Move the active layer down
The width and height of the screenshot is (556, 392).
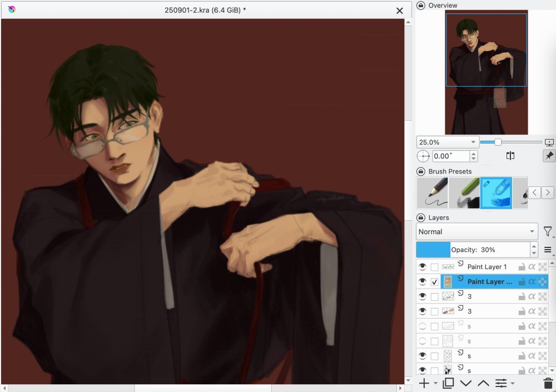466,383
